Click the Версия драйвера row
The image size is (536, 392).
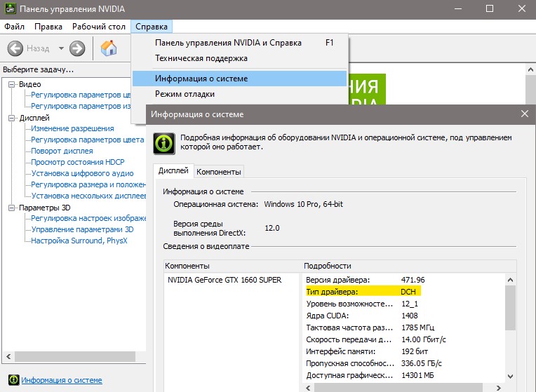[x=365, y=280]
